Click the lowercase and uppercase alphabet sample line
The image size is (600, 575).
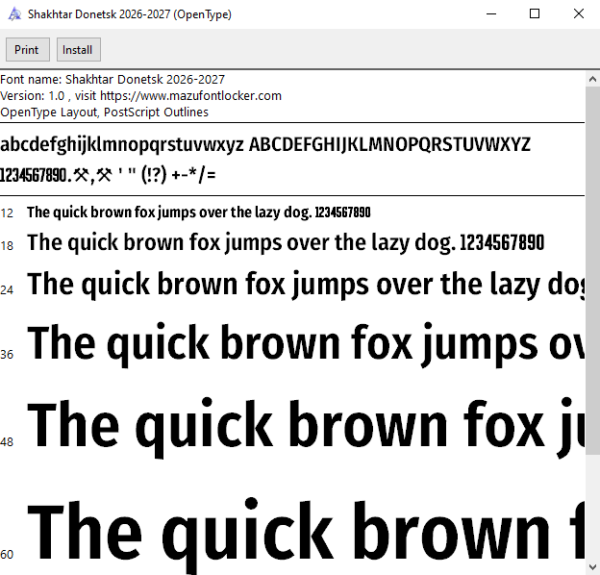click(x=265, y=145)
